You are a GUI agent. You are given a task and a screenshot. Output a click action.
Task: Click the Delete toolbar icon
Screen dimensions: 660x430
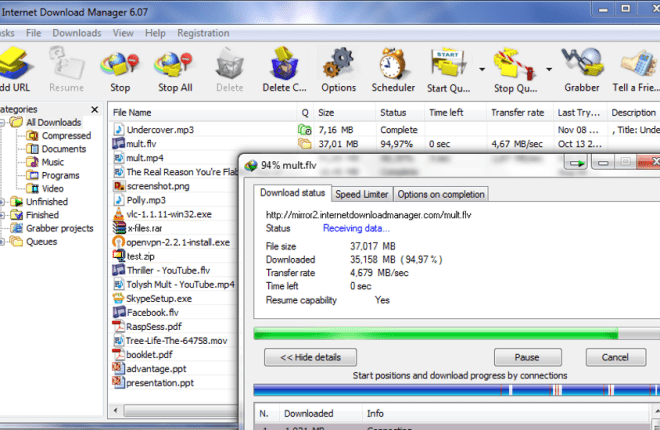point(230,64)
